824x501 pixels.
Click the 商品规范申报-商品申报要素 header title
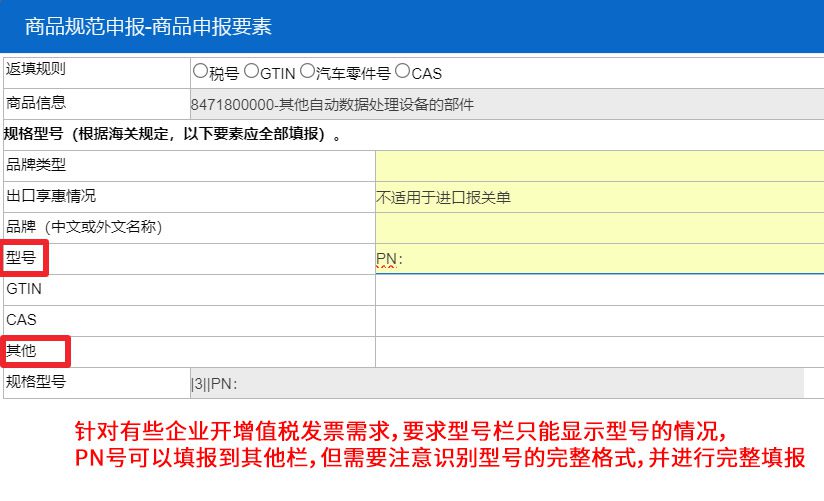(x=147, y=26)
